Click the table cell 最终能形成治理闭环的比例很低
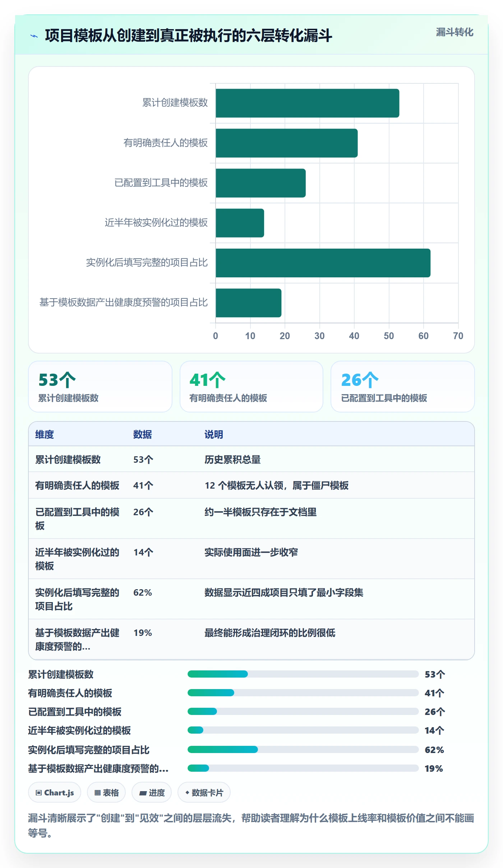The image size is (503, 868). pyautogui.click(x=270, y=633)
